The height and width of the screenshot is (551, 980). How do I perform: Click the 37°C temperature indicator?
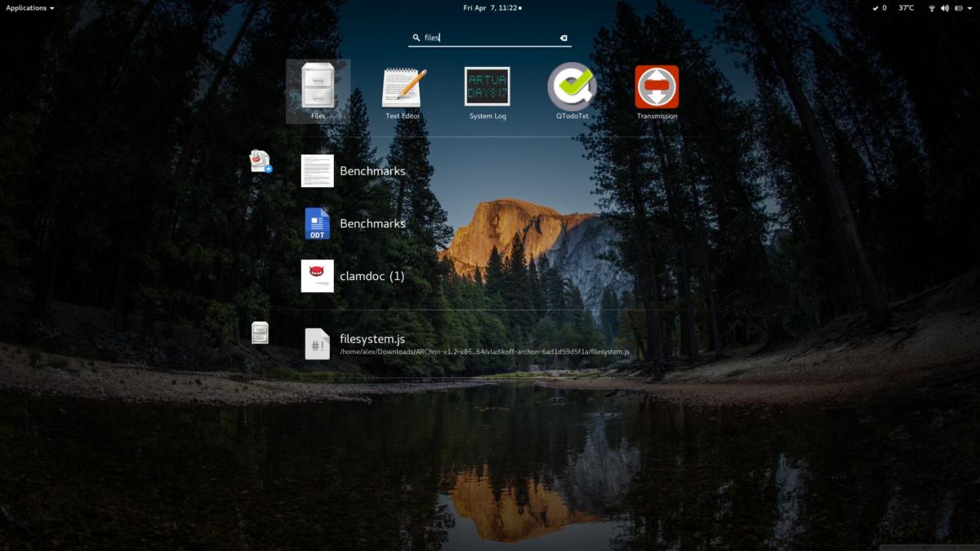coord(906,7)
